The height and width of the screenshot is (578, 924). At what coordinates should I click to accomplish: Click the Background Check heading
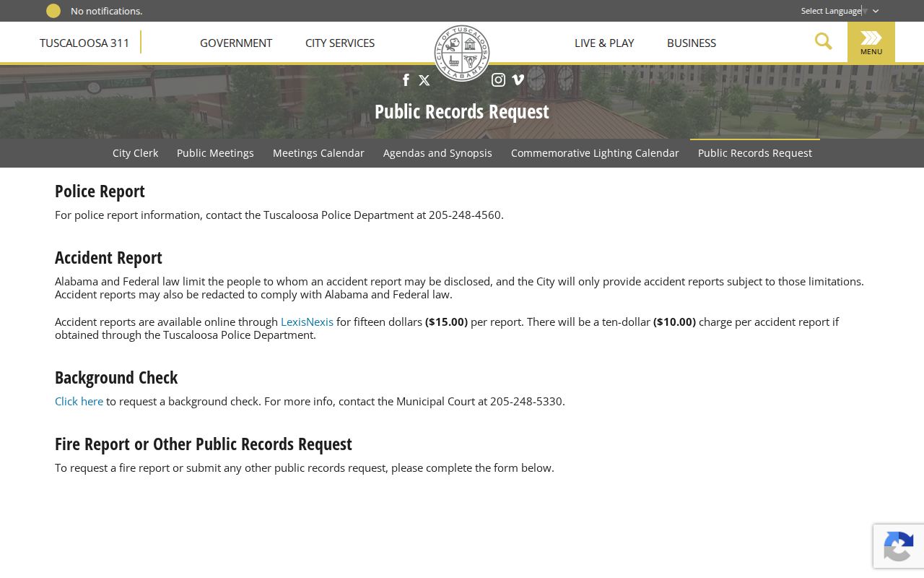[x=116, y=378]
